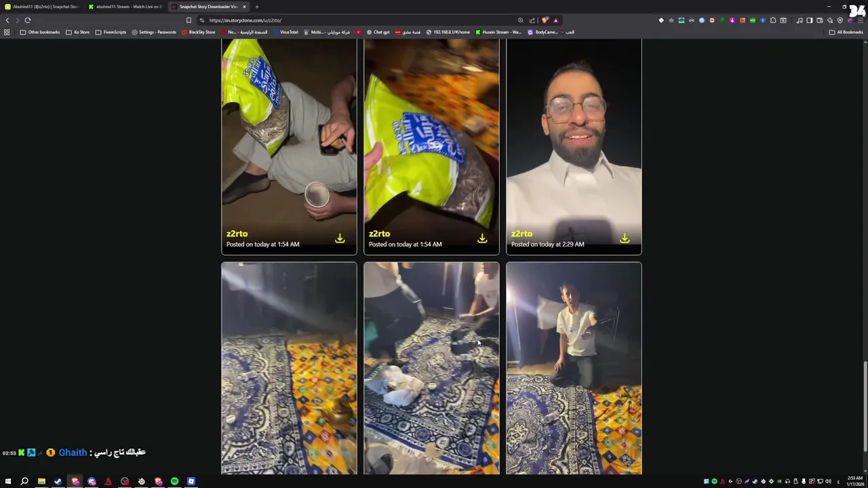Download the z2rto story posted at 2:29 AM

pyautogui.click(x=625, y=239)
